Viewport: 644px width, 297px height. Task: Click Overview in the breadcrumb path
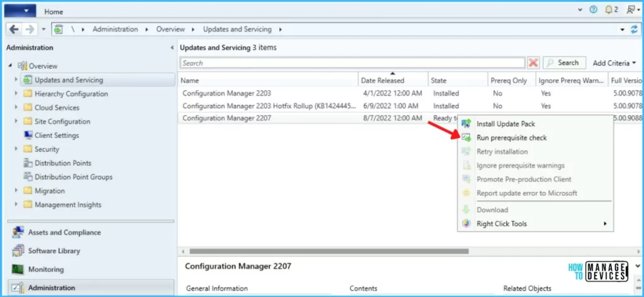tap(170, 29)
